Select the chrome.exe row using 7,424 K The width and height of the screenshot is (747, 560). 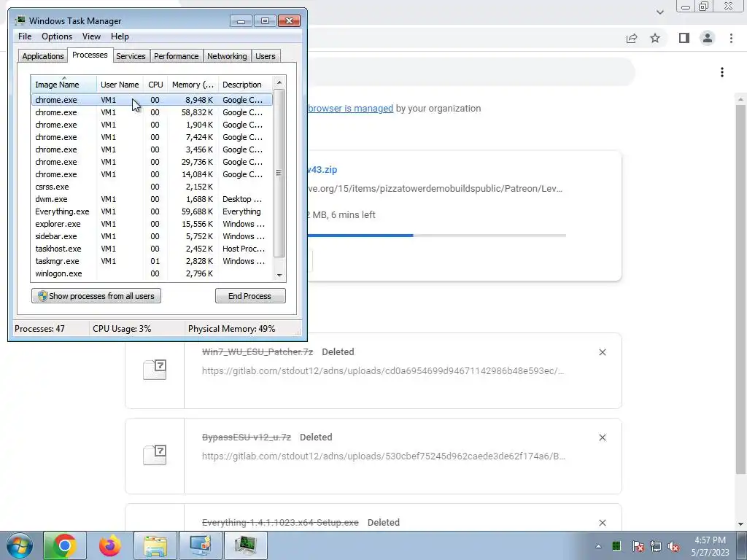[152, 137]
